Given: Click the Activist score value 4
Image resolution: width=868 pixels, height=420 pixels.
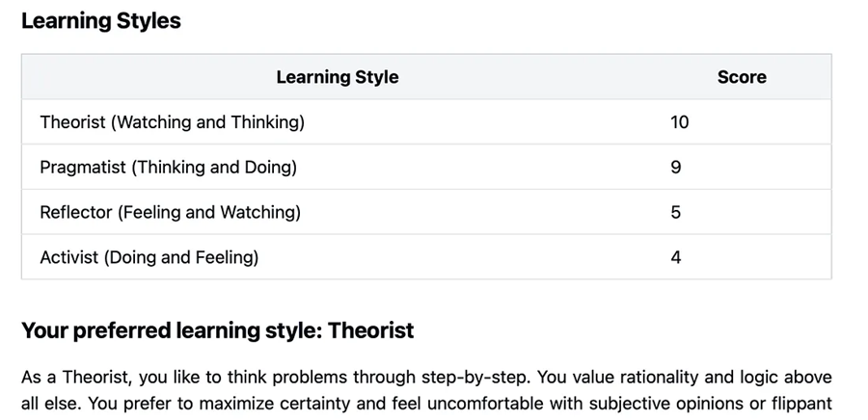Looking at the screenshot, I should (x=675, y=257).
